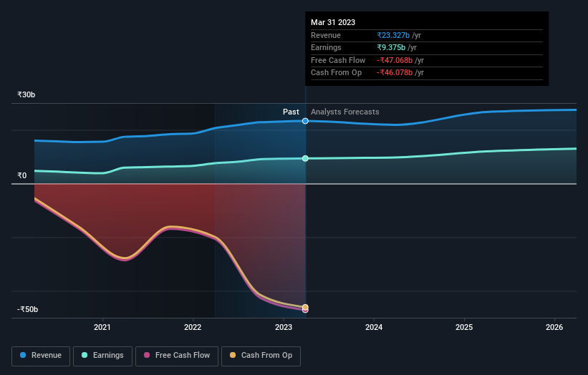Screen dimensions: 588x375
Task: Click the 2026 x-axis label
Action: click(554, 328)
